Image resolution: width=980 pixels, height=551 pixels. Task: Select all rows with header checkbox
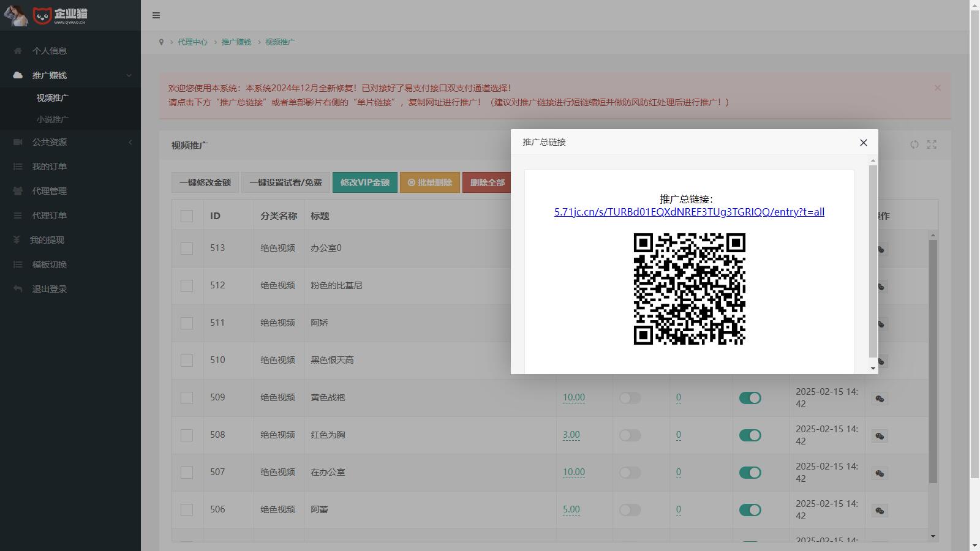coord(187,216)
